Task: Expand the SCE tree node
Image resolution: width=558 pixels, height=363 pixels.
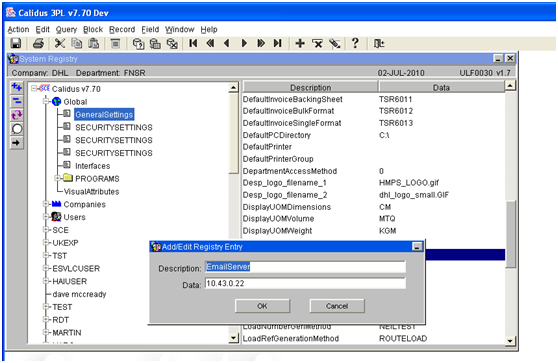Action: pos(46,230)
